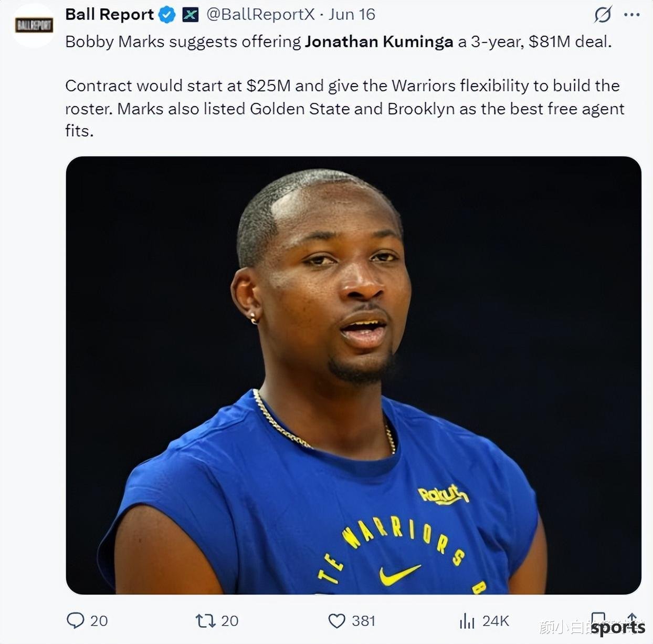Open the three-dot more options menu
Image resolution: width=653 pixels, height=644 pixels.
(632, 15)
